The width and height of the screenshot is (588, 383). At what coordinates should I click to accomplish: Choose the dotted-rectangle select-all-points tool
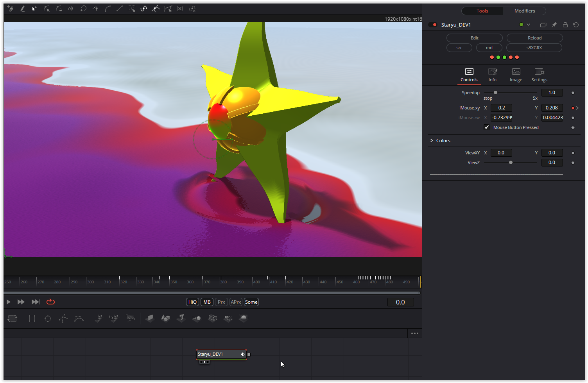[132, 9]
